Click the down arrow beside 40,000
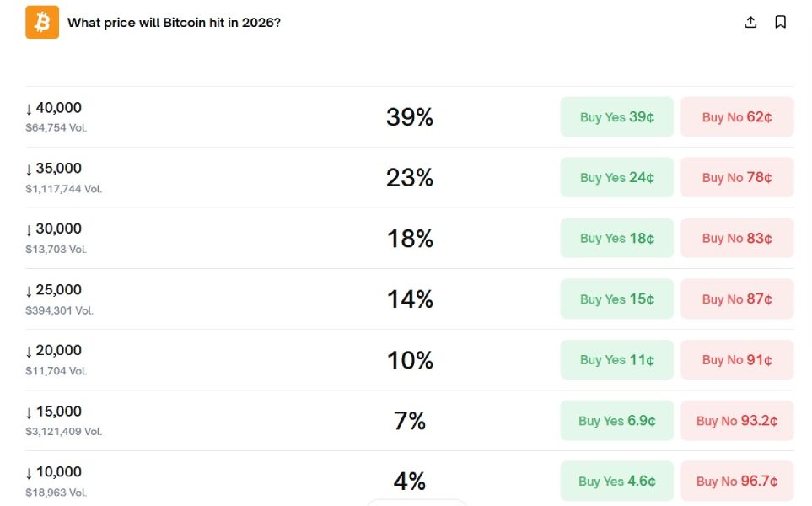This screenshot has width=812, height=506. 26,108
